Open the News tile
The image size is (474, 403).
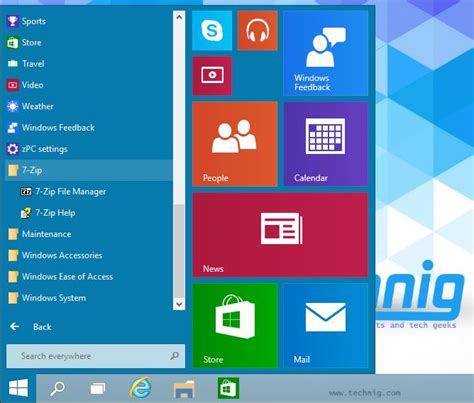point(280,235)
